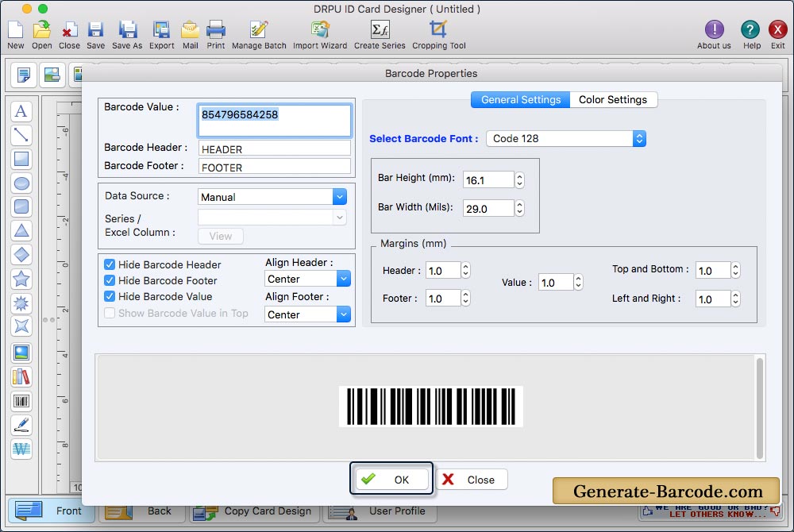This screenshot has height=532, width=794.
Task: Select the WordArt W tool
Action: tap(21, 449)
